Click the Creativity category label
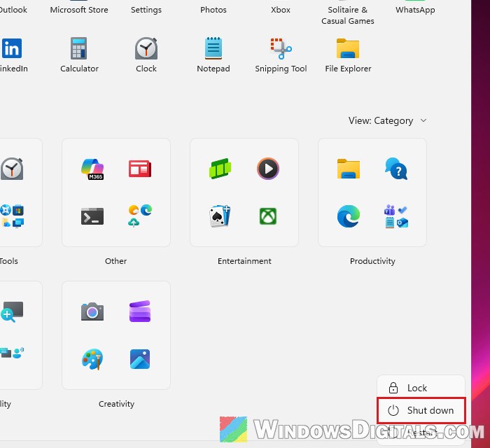This screenshot has height=448, width=490. pos(116,404)
